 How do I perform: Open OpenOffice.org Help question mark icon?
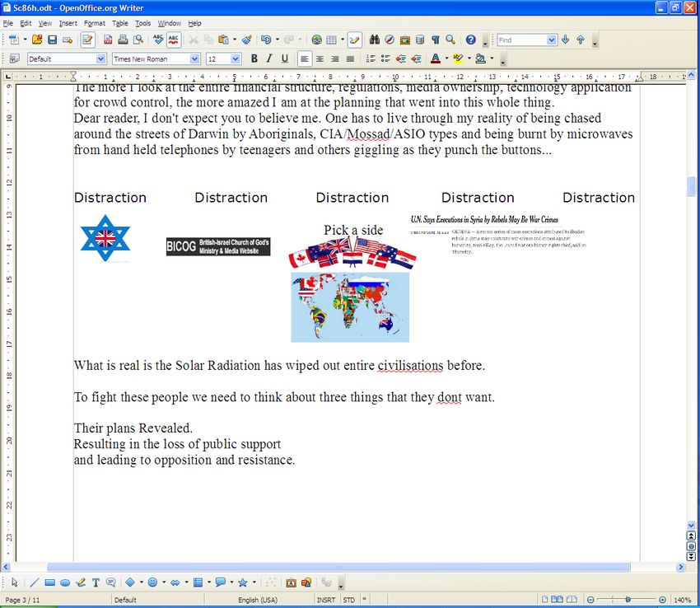(470, 40)
